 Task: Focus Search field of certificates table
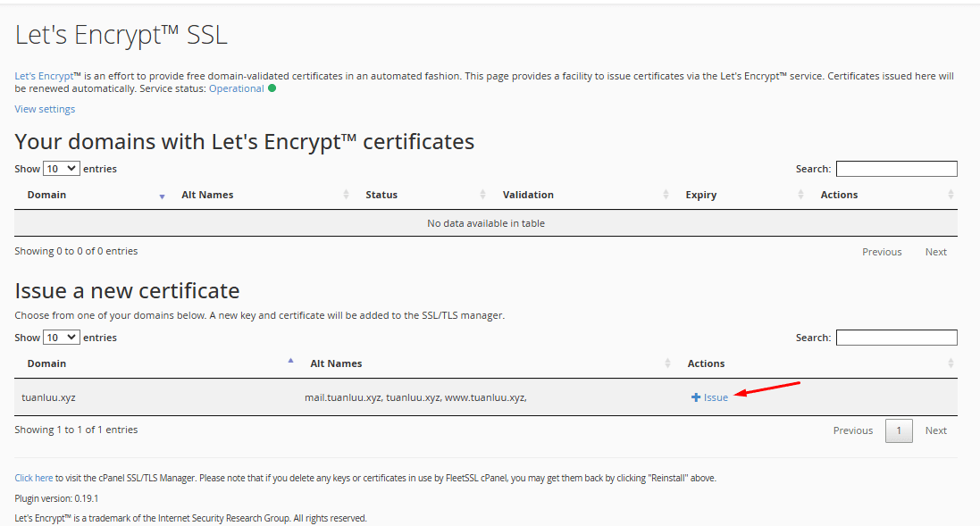point(897,169)
